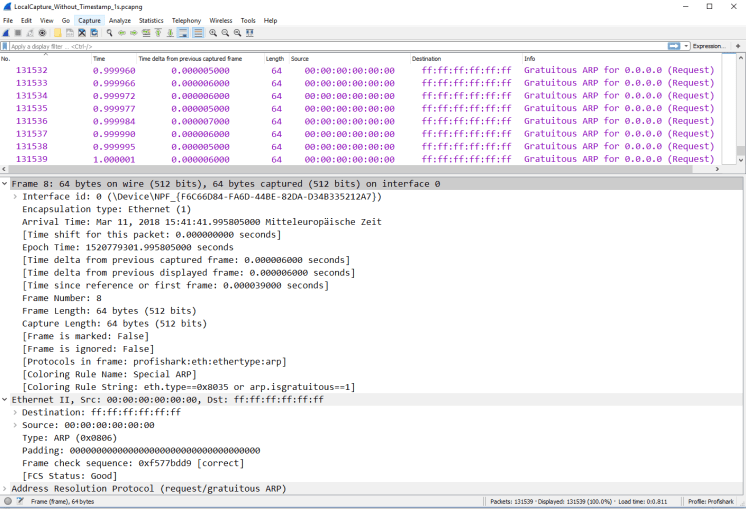Collapse the Frame 8 tree section
746x509 pixels.
coord(5,184)
